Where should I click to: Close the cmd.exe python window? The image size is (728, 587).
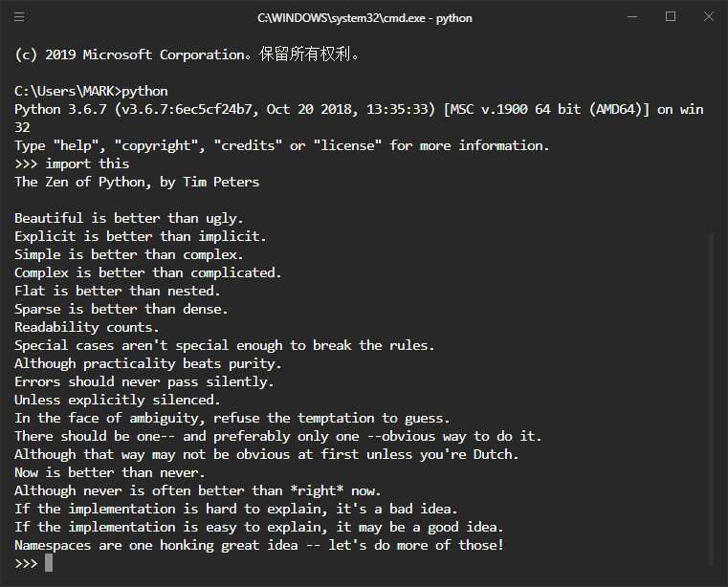pos(709,16)
